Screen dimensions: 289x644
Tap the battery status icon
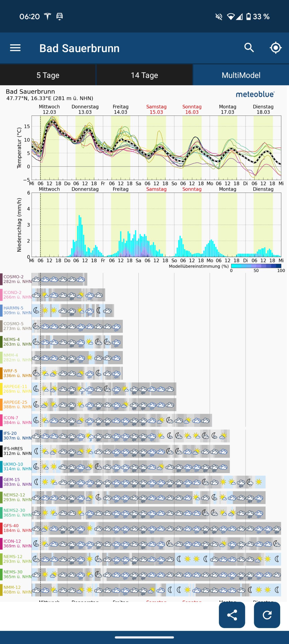(x=248, y=17)
